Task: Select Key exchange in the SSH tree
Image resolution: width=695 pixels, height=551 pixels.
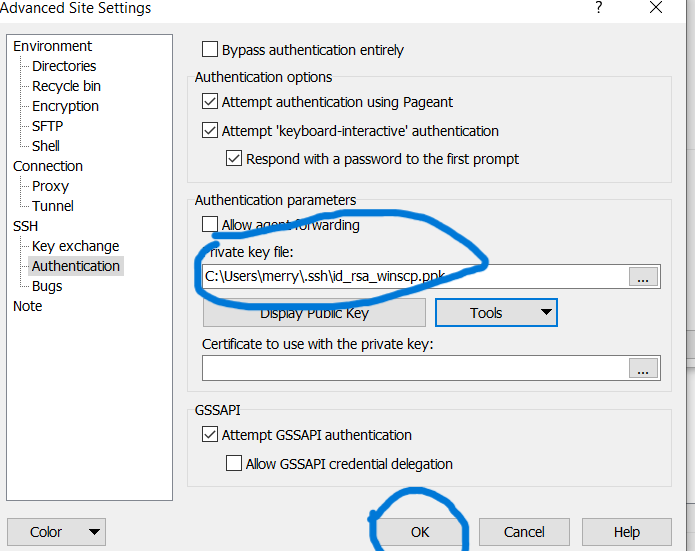Action: pos(75,246)
